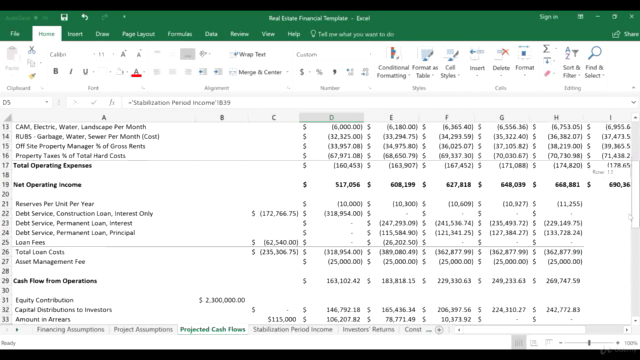This screenshot has width=640, height=360.
Task: Adjust the zoom slider handle
Action: coord(589,343)
